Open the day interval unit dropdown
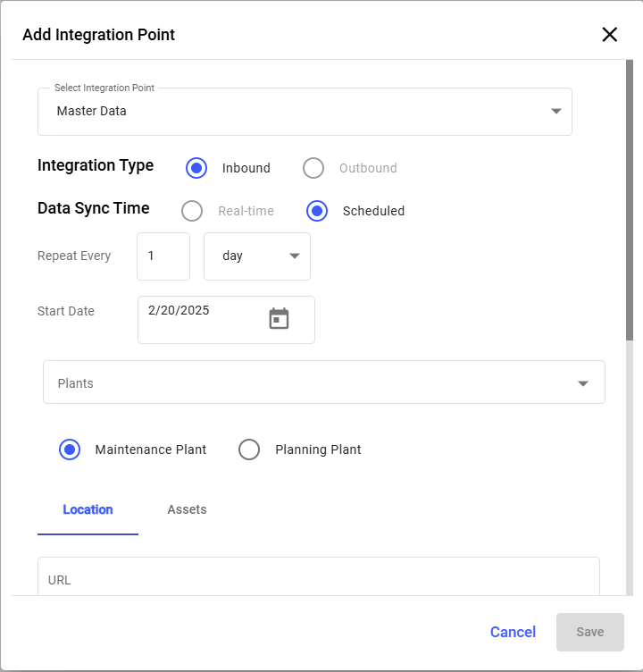Viewport: 643px width, 672px height. (257, 256)
